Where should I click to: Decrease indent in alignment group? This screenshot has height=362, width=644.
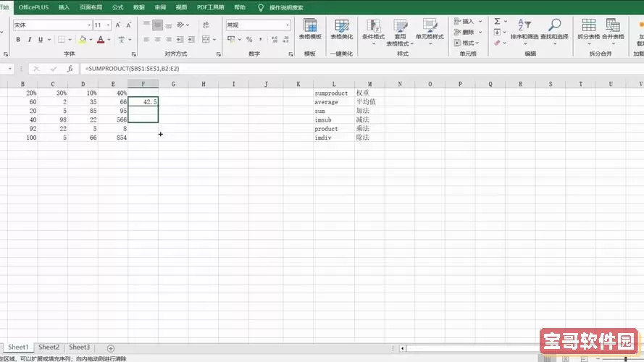coord(180,39)
